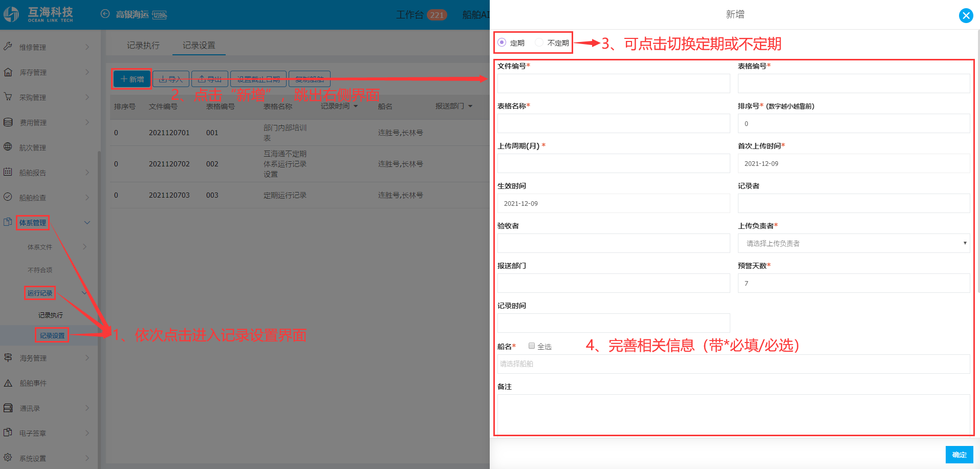Open the 记录时间 column filter dropdown

[x=356, y=106]
